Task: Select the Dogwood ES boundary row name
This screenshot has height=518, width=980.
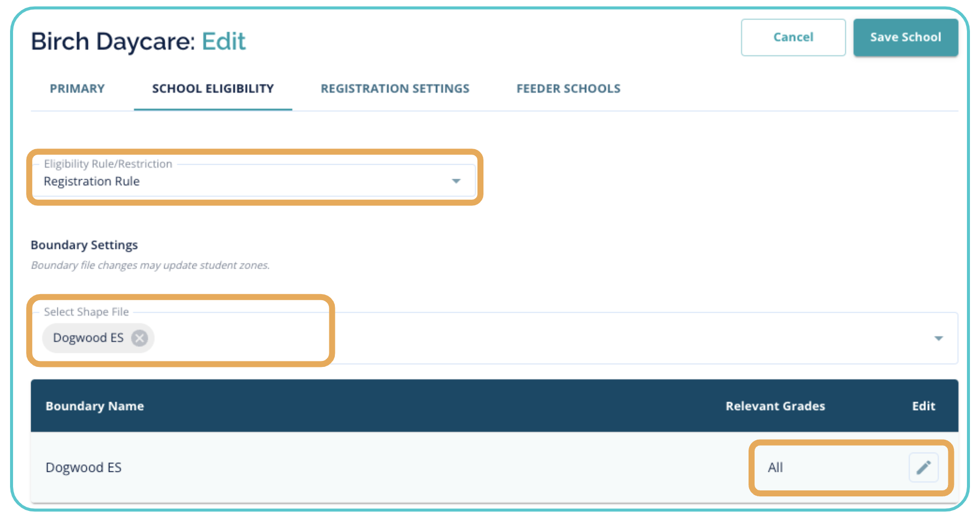Action: (x=84, y=468)
